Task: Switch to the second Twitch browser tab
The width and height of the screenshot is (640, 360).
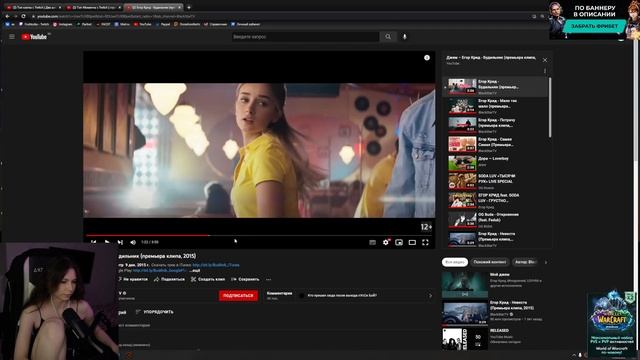Action: point(93,7)
